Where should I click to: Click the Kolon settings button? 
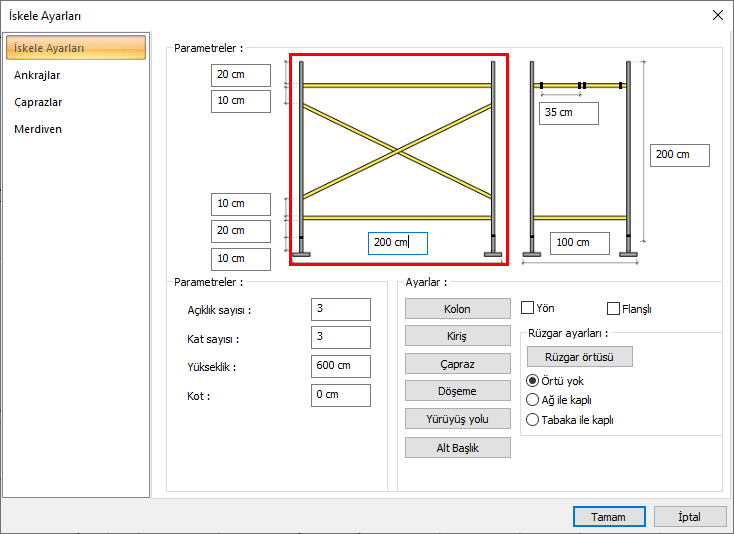tap(458, 309)
